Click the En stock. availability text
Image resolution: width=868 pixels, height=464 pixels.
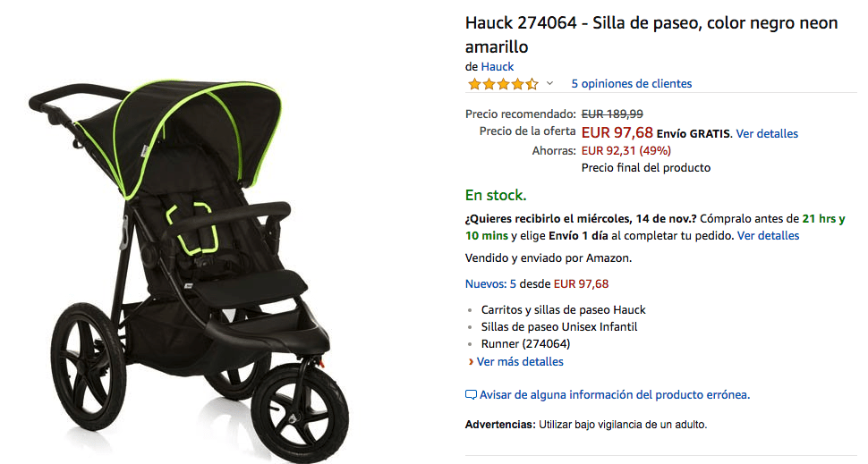click(x=496, y=195)
